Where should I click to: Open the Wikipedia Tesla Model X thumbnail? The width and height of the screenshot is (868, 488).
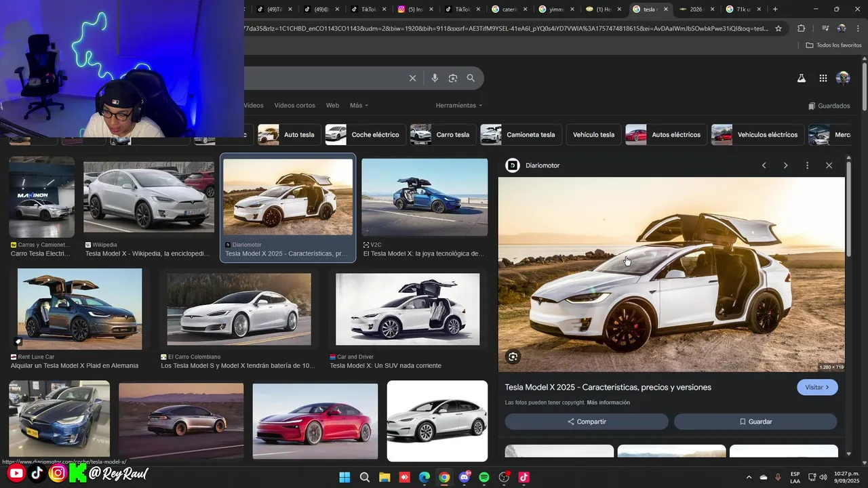pyautogui.click(x=149, y=197)
